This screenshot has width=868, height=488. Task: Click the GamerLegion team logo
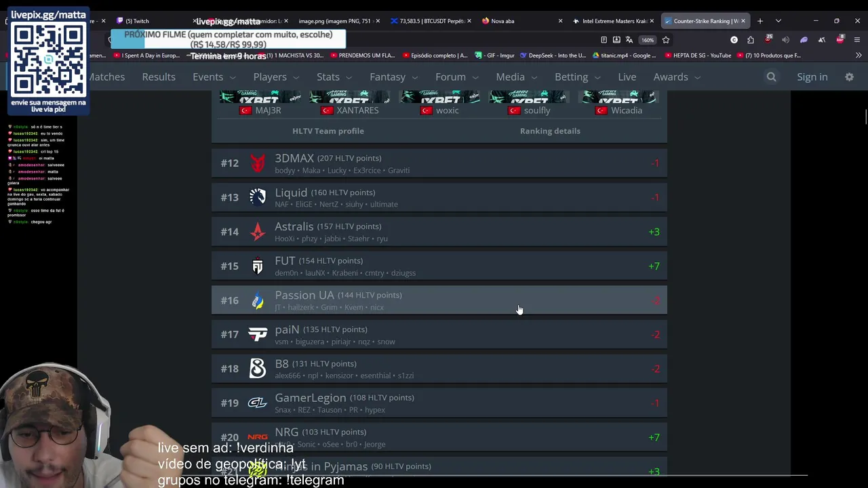(x=258, y=403)
